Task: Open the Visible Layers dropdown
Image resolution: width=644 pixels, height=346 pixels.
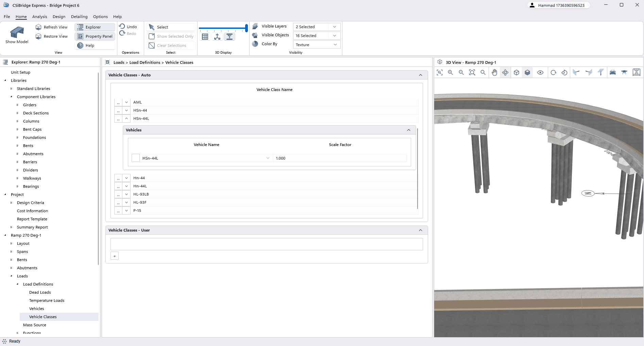Action: tap(316, 27)
